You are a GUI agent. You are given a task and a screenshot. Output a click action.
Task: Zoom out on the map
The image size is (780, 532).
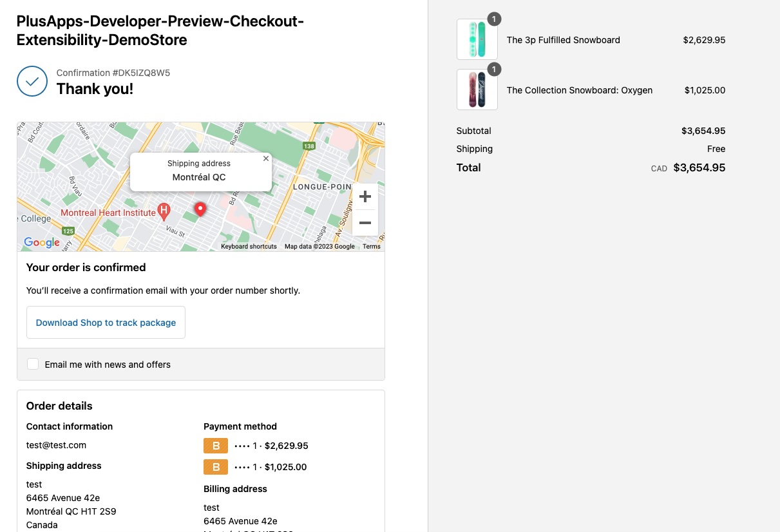[x=365, y=223]
